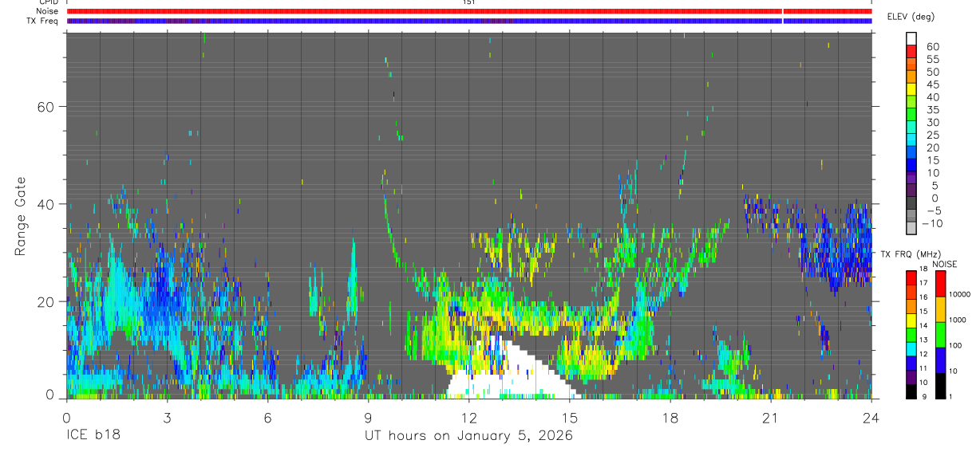Click the '55' label on the ELEV colorbar
980x452 pixels.
coord(932,60)
